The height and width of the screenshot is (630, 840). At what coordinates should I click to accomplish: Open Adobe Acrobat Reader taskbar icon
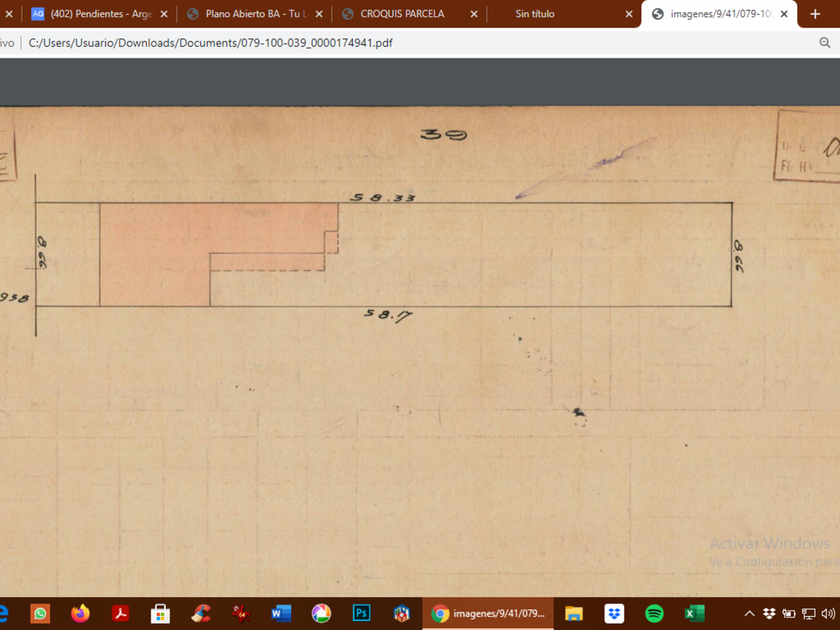[121, 613]
